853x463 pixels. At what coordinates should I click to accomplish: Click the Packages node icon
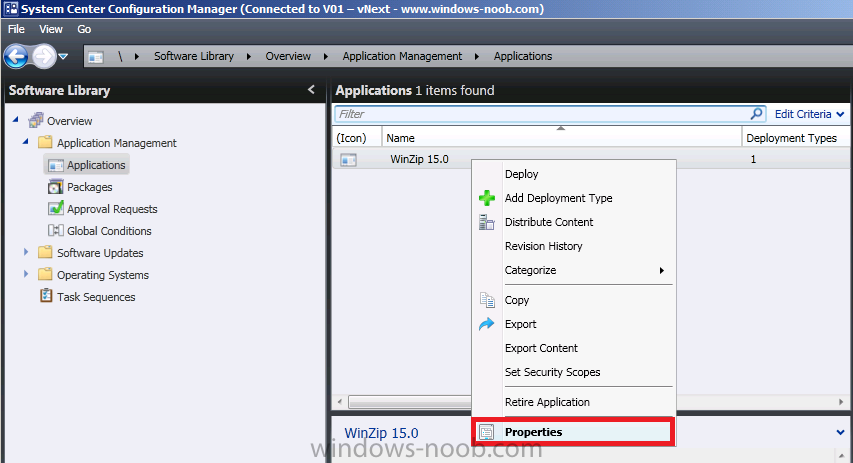tap(55, 187)
